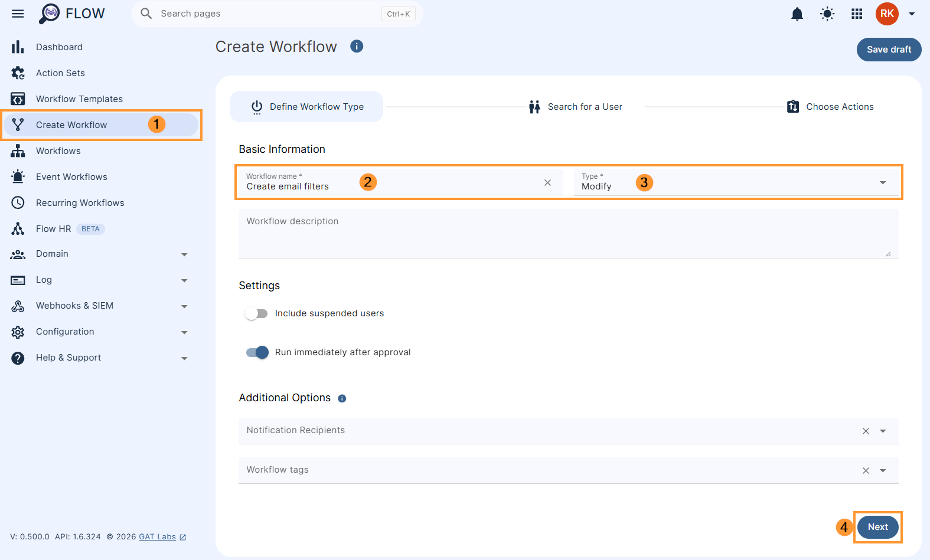Screen dimensions: 930x560
Task: Click the Flow HR icon
Action: coord(18,229)
